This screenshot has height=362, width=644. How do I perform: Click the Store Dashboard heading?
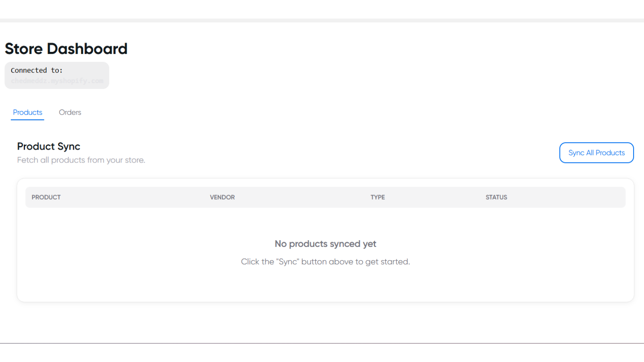click(x=66, y=49)
